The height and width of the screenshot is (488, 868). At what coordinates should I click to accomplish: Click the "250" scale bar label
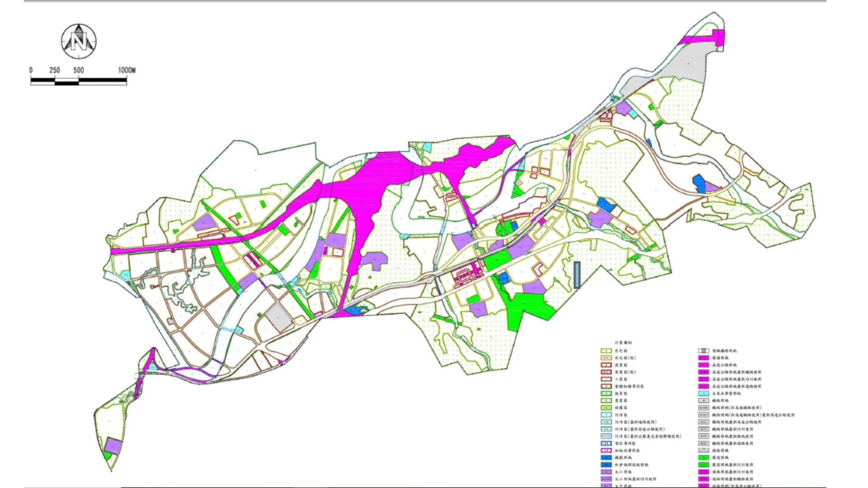coord(55,70)
